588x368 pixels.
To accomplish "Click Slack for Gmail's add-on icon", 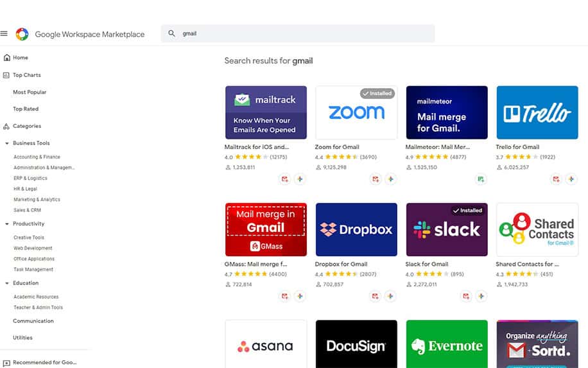I will coord(481,296).
